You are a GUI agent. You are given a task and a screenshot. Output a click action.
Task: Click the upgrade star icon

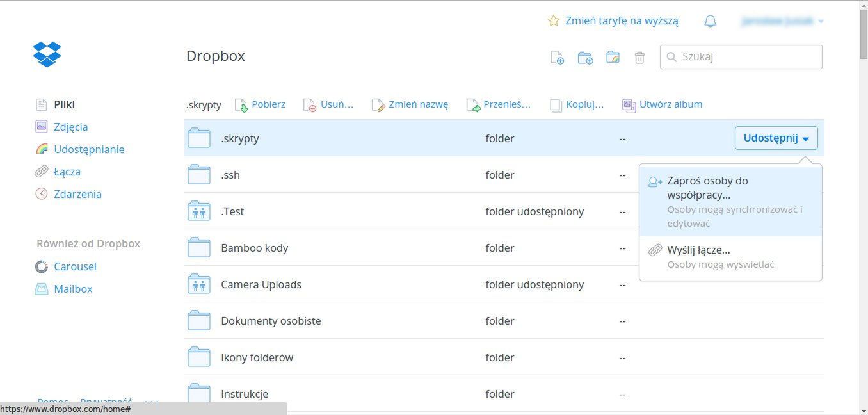(554, 21)
